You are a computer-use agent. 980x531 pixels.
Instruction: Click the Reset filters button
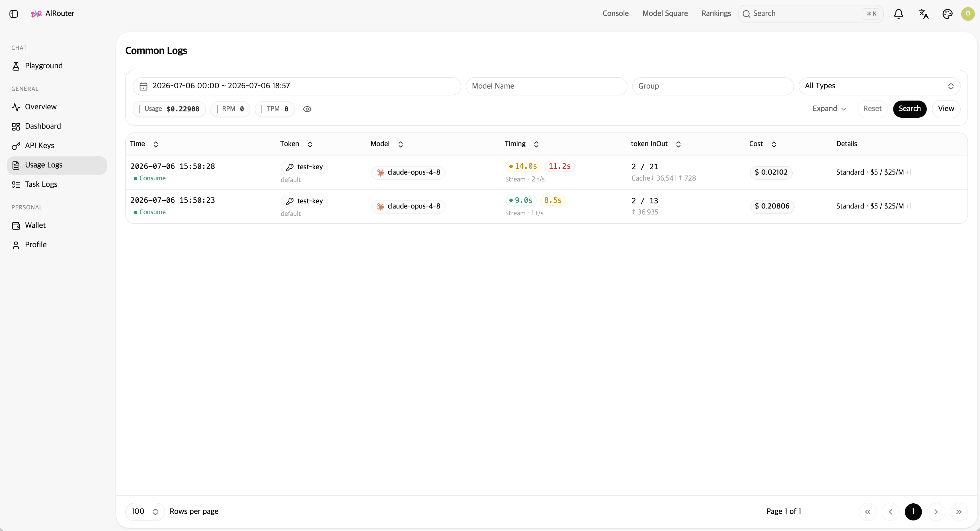872,109
